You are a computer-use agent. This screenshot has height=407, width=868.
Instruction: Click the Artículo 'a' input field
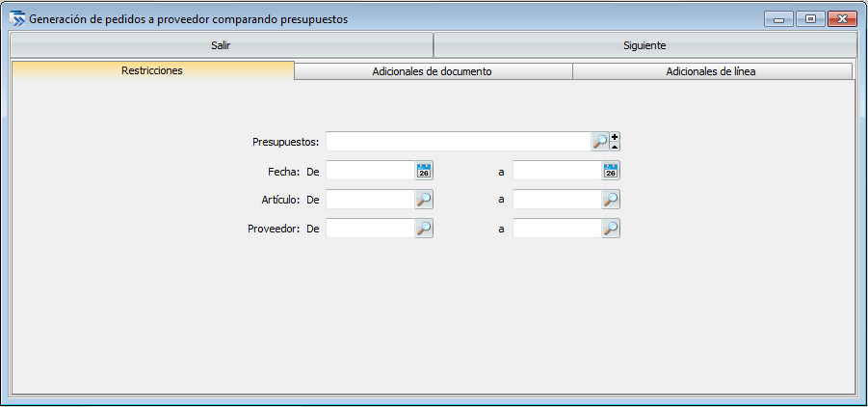coord(557,200)
